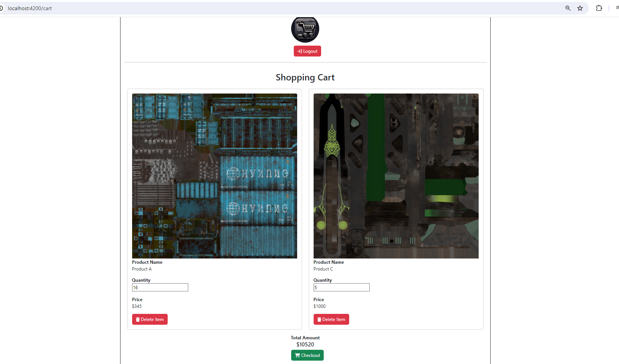Screen dimensions: 619x364
Task: Click the $10520 total amount
Action: pyautogui.click(x=305, y=345)
